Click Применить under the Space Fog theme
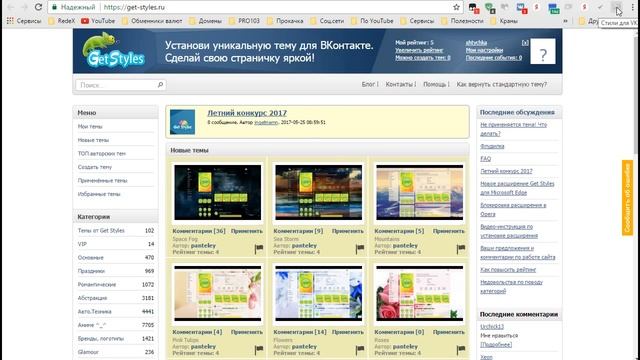Image resolution: width=640 pixels, height=360 pixels. click(x=247, y=231)
